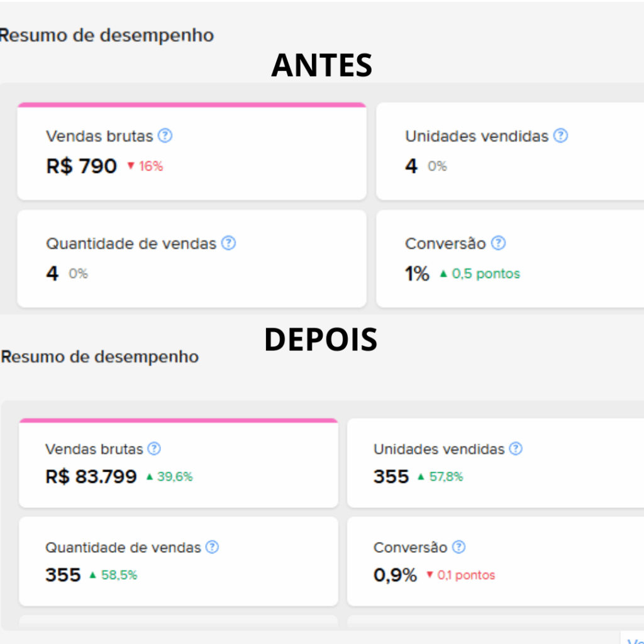644x644 pixels.
Task: Click the green 39,6% increase indicator
Action: pyautogui.click(x=169, y=477)
